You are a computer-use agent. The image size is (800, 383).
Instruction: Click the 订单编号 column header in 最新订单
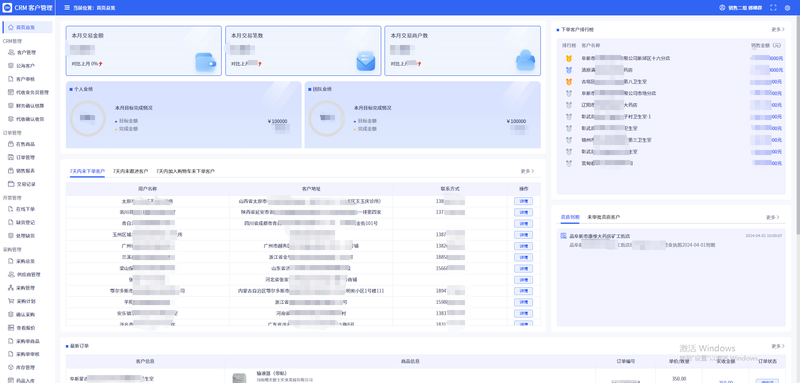point(625,362)
